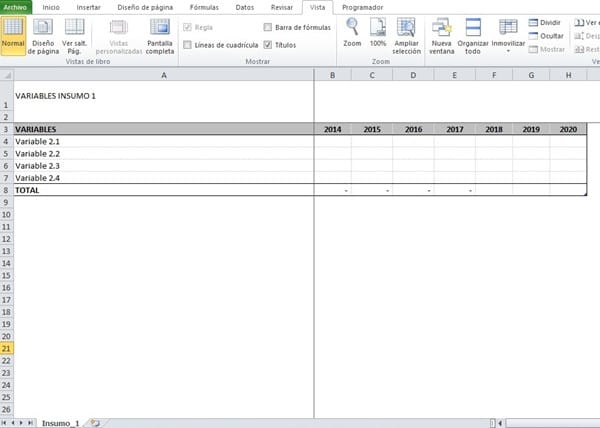Select the Insumo_1 sheet tab

click(x=60, y=423)
